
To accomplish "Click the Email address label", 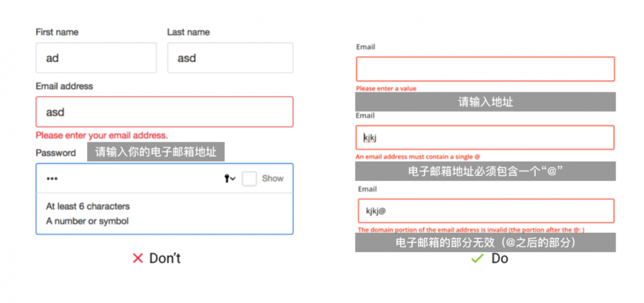I will click(64, 86).
